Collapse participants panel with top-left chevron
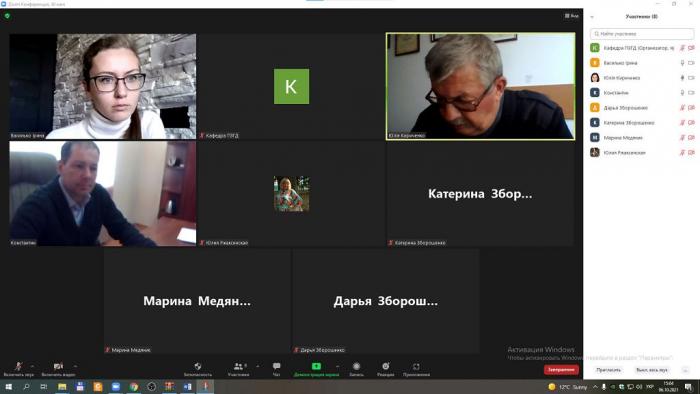Image resolution: width=700 pixels, height=394 pixels. pos(592,17)
